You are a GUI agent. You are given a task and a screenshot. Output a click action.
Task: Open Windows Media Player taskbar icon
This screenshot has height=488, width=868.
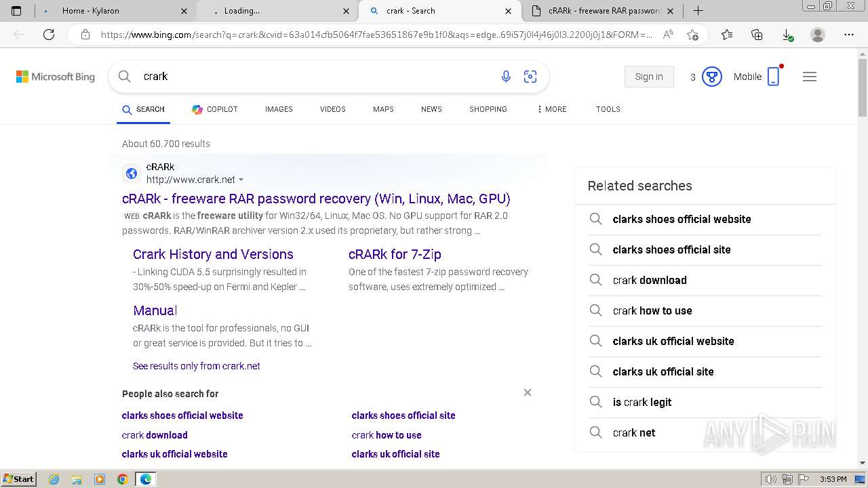point(100,479)
